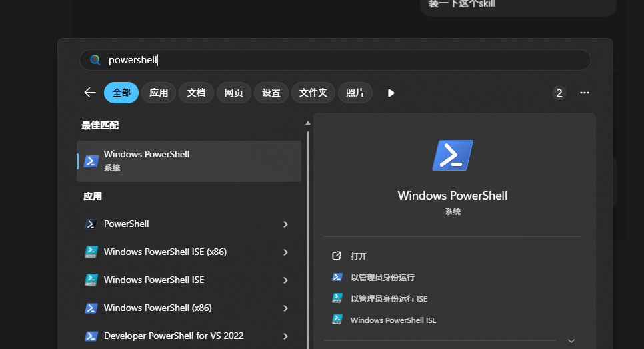
Task: Expand more actions with down chevron
Action: click(571, 341)
